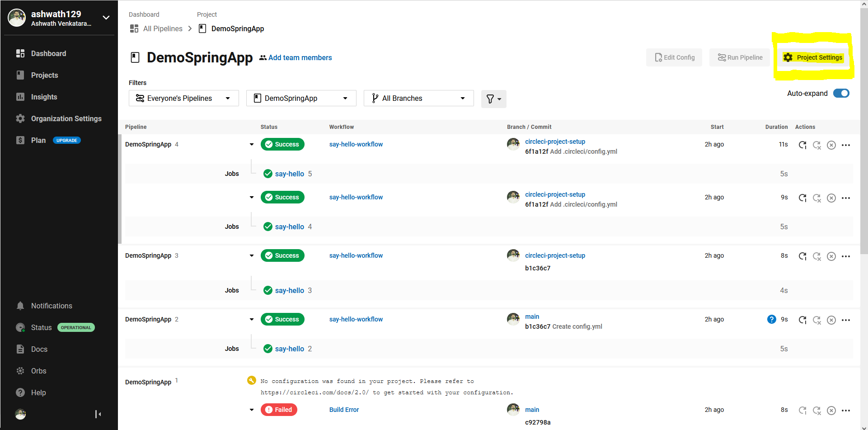Go to Insights in the sidebar
This screenshot has width=868, height=430.
pos(44,97)
